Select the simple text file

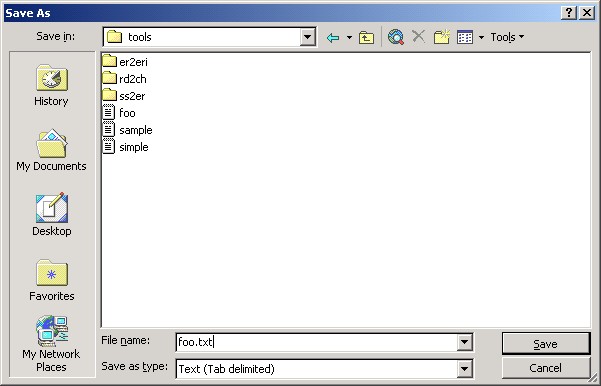tap(126, 147)
